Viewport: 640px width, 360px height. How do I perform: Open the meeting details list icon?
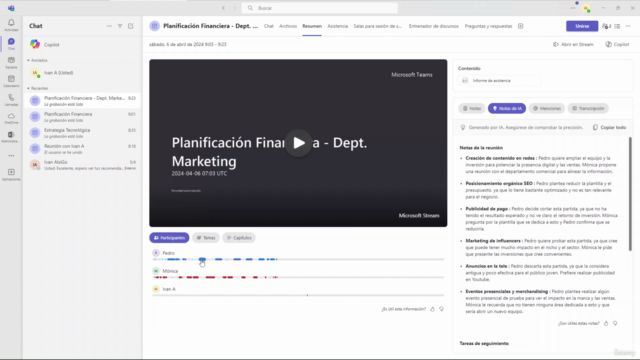click(617, 26)
